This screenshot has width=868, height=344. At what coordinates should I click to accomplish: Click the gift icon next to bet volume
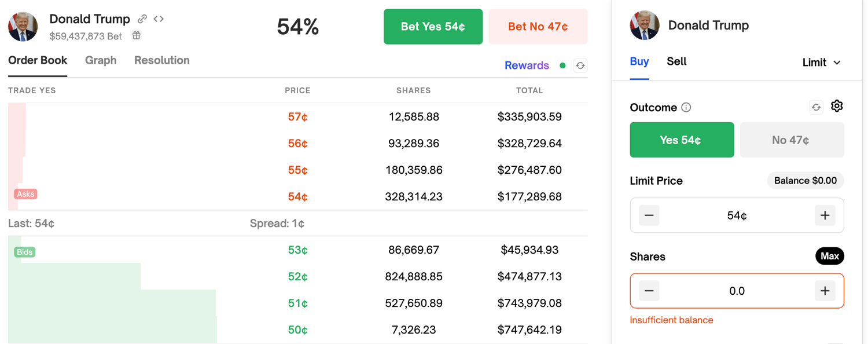[x=136, y=35]
